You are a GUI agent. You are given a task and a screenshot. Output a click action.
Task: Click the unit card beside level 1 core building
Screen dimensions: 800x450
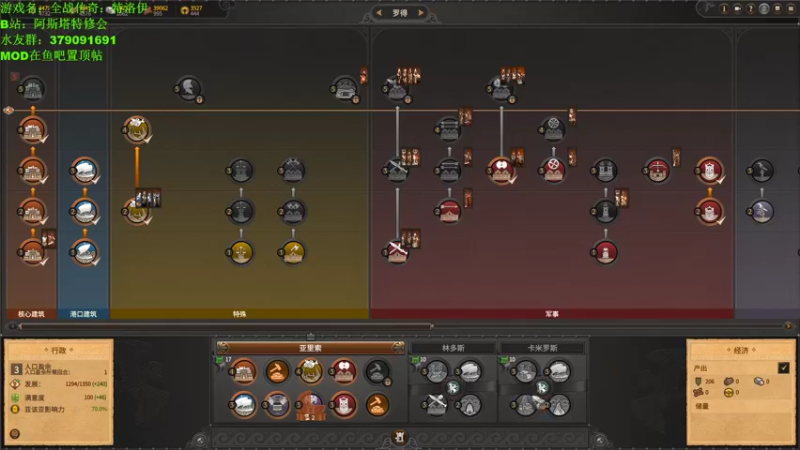point(49,239)
